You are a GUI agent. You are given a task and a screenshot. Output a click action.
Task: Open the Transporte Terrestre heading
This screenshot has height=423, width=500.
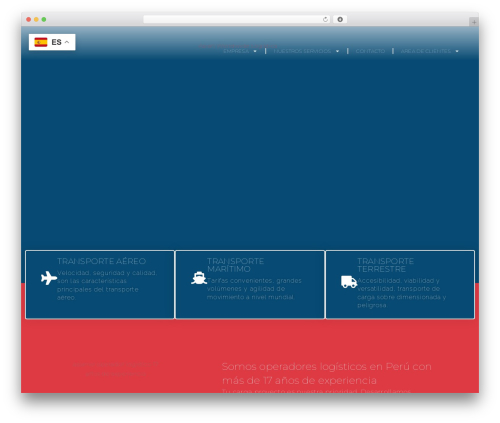385,265
